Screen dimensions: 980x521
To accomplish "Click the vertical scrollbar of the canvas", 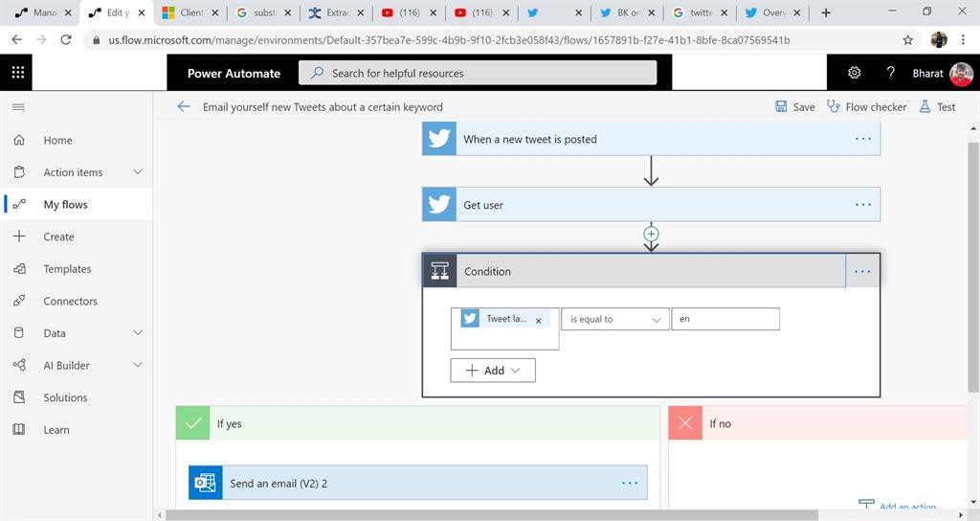I will [972, 266].
